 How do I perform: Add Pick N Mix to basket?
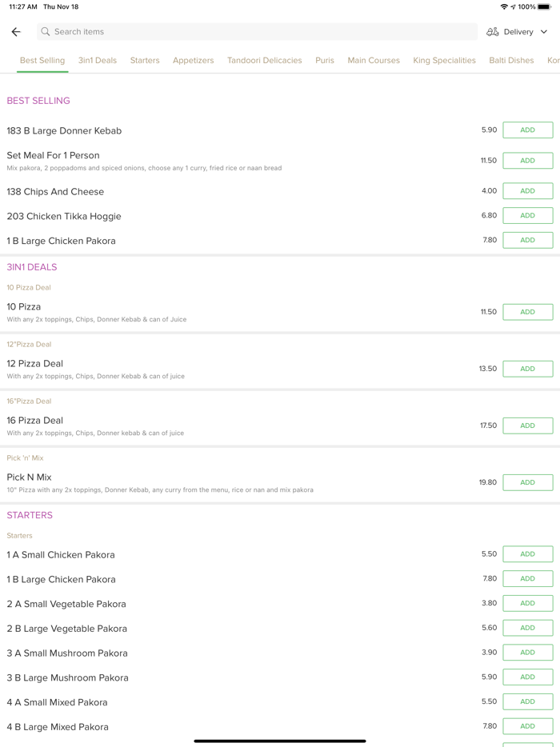point(527,482)
